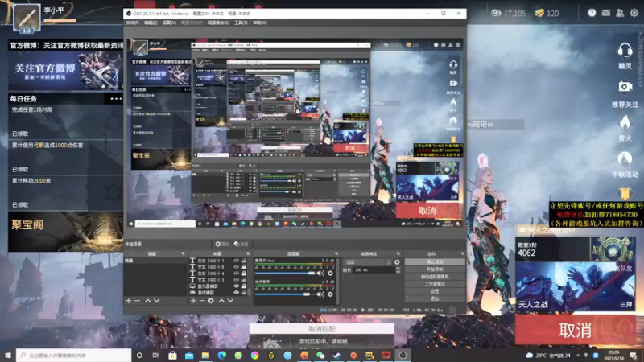The width and height of the screenshot is (644, 362).
Task: Toggle visibility of 游戏捕获 source
Action: [236, 293]
